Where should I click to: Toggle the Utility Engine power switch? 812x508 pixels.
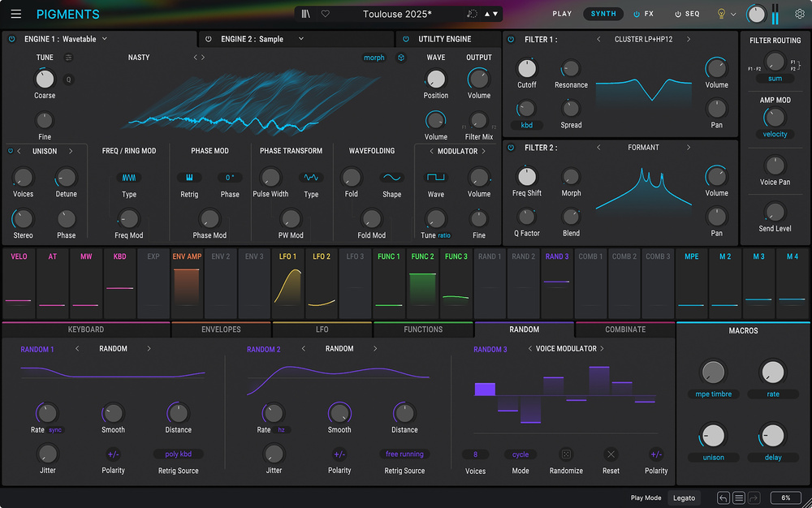(406, 39)
